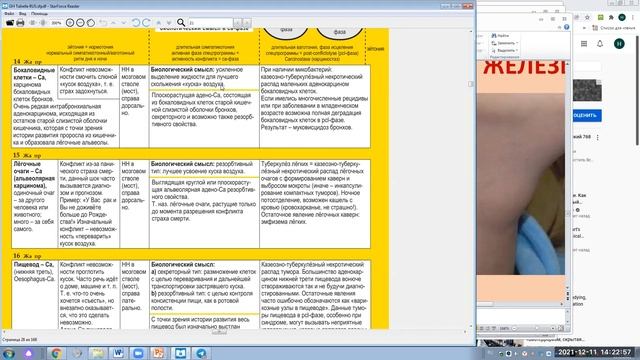The width and height of the screenshot is (640, 360).
Task: Open the Файл menu
Action: [9, 13]
